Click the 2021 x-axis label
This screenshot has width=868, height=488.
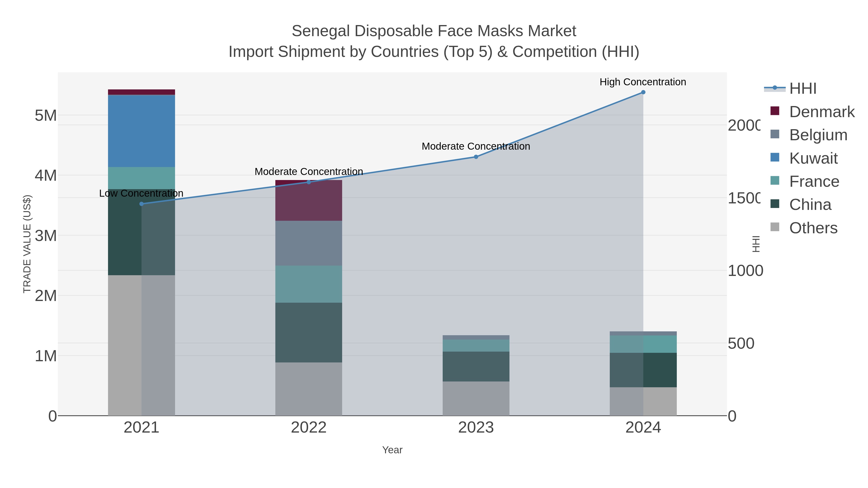click(142, 428)
